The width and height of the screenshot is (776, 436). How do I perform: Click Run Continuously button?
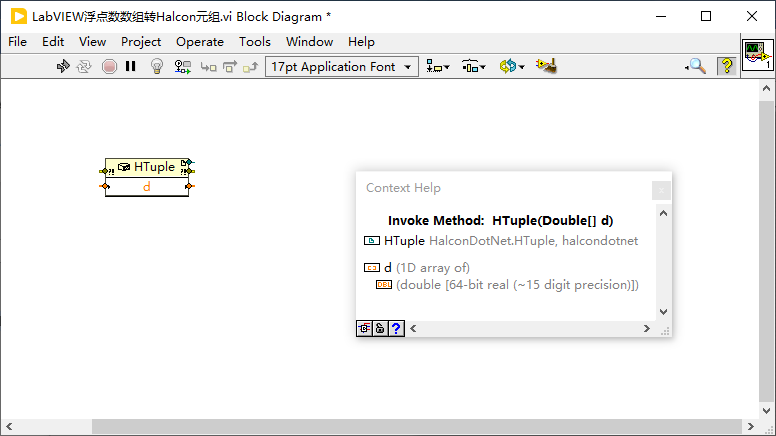84,66
